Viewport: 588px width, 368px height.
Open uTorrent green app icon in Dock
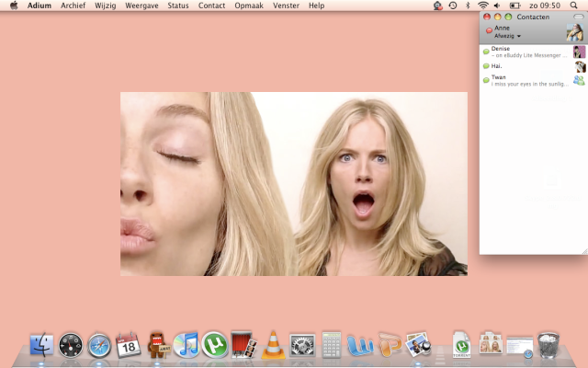tap(215, 345)
